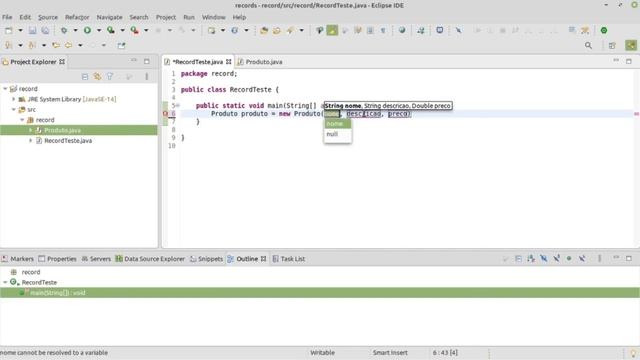640x360 pixels.
Task: Open the Task List tab
Action: coord(289,259)
